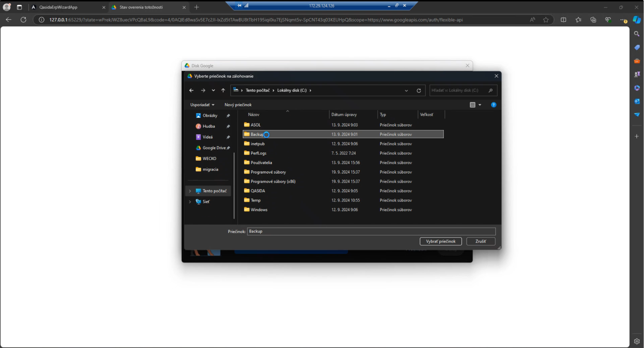This screenshot has width=644, height=348.
Task: Click Lokálny disk (C:) breadcrumb
Action: tap(292, 90)
